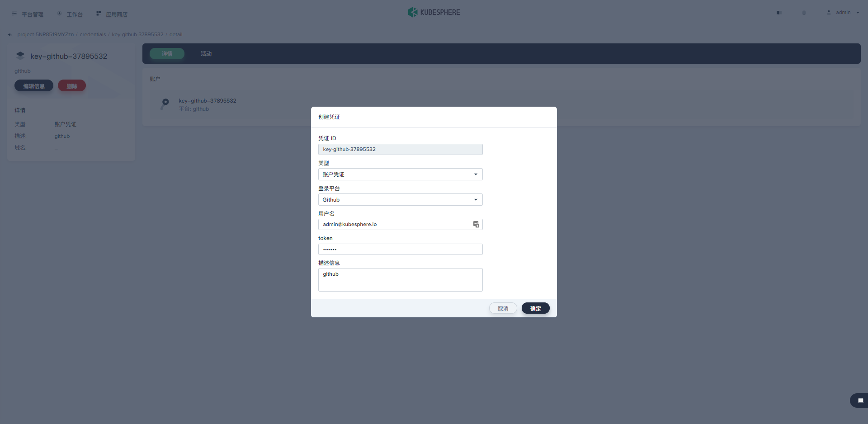Open the admin user dropdown
868x424 pixels.
pos(844,13)
